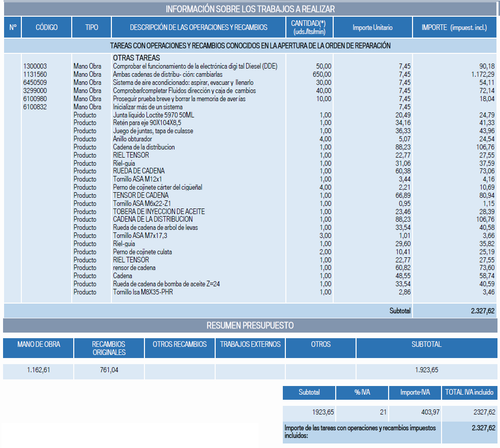Click 'Rueda de cadena de bomba de aceite Z=24'
Viewport: 500px width, 448px height.
coord(166,284)
